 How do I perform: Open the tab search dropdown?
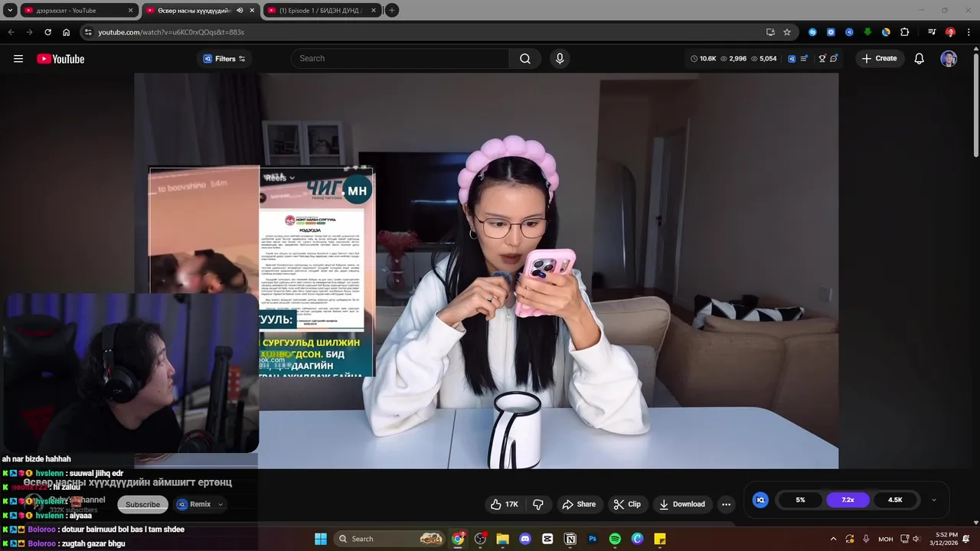click(10, 11)
